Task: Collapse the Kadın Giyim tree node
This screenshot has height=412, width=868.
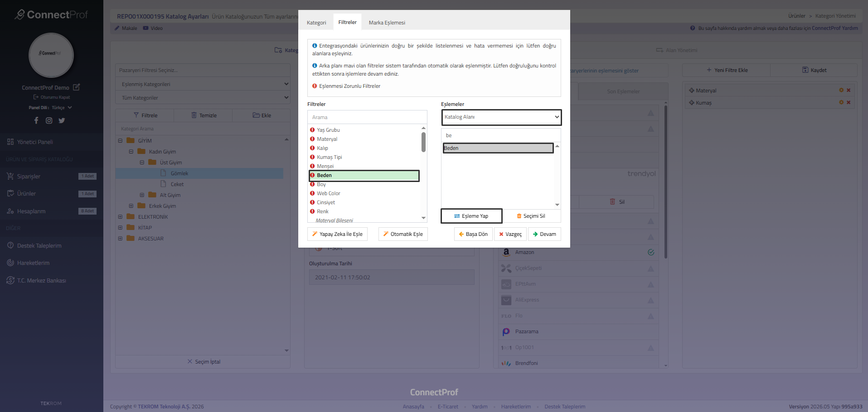Action: click(x=131, y=152)
